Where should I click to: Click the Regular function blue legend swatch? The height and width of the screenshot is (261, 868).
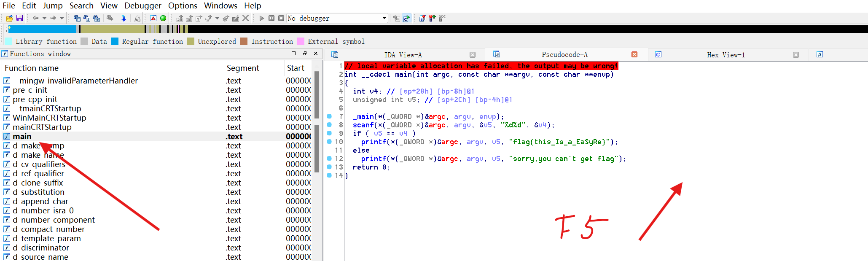point(115,41)
